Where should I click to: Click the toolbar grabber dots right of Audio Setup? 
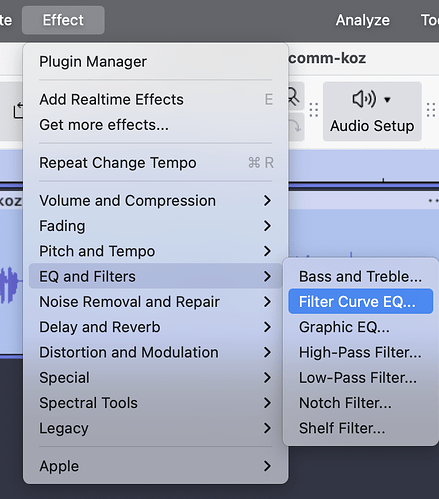point(431,110)
